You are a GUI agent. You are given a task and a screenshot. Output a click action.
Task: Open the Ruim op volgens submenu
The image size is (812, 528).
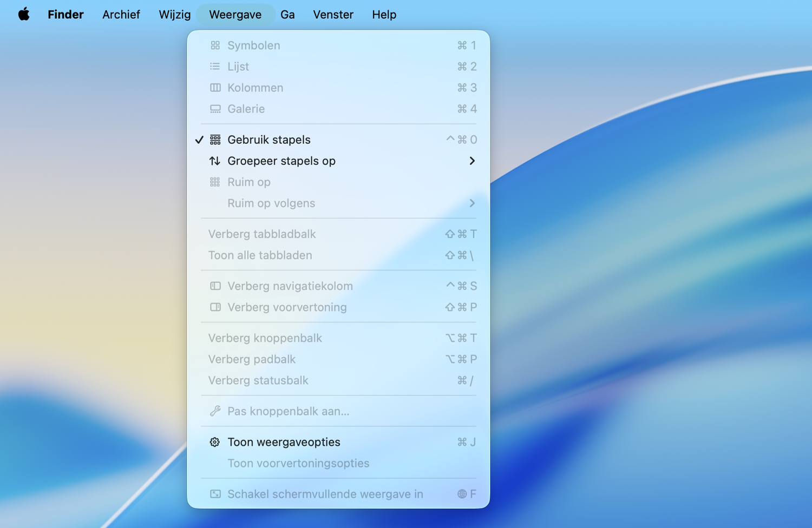[x=272, y=203]
